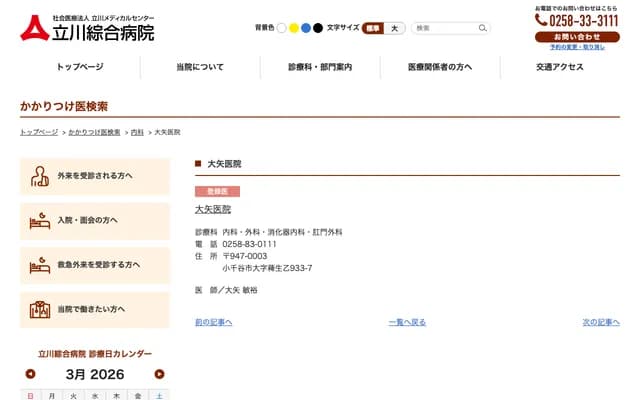Open 外来を受診される方へ sidebar button
Screen dimensions: 640x400
point(95,176)
